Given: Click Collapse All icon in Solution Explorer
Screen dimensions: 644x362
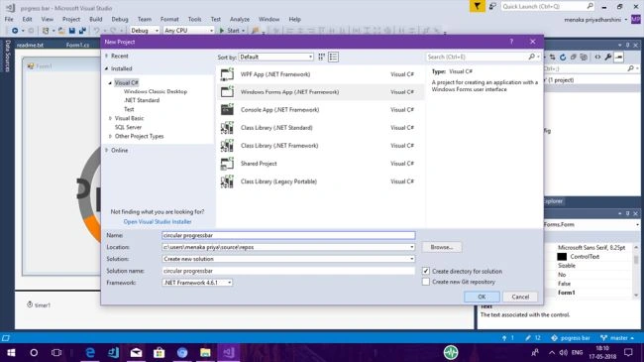Looking at the screenshot, I should 574,57.
